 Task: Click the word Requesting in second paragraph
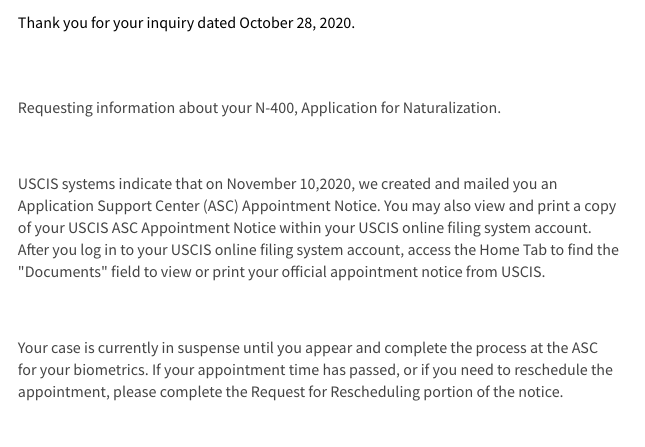(55, 109)
